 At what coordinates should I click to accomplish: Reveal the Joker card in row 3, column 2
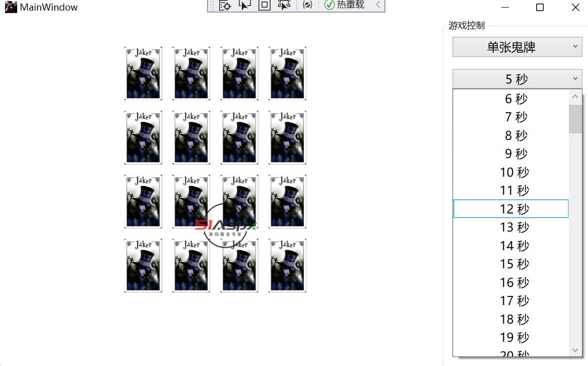pyautogui.click(x=191, y=201)
